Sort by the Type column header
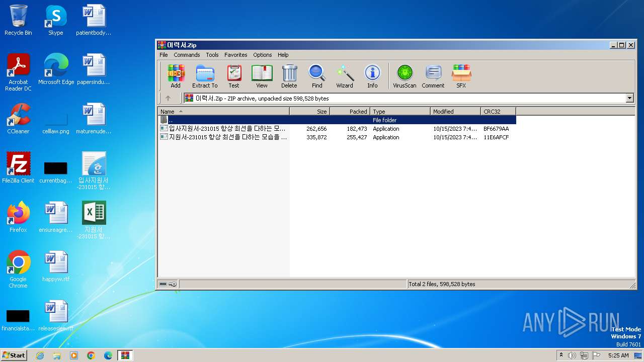Viewport: 644px width, 362px height. click(x=400, y=112)
